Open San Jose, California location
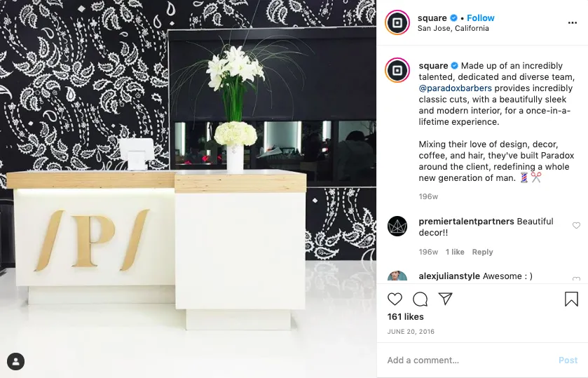This screenshot has height=378, width=588. point(453,29)
